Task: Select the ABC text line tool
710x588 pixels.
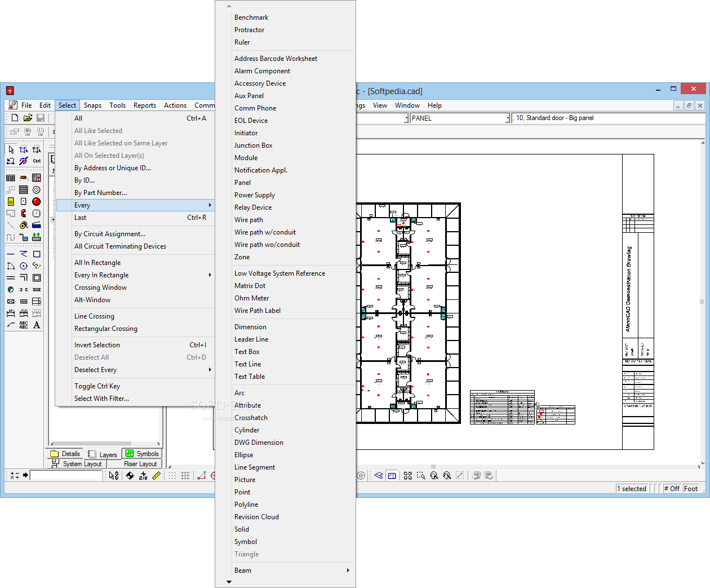Action: pos(24,325)
